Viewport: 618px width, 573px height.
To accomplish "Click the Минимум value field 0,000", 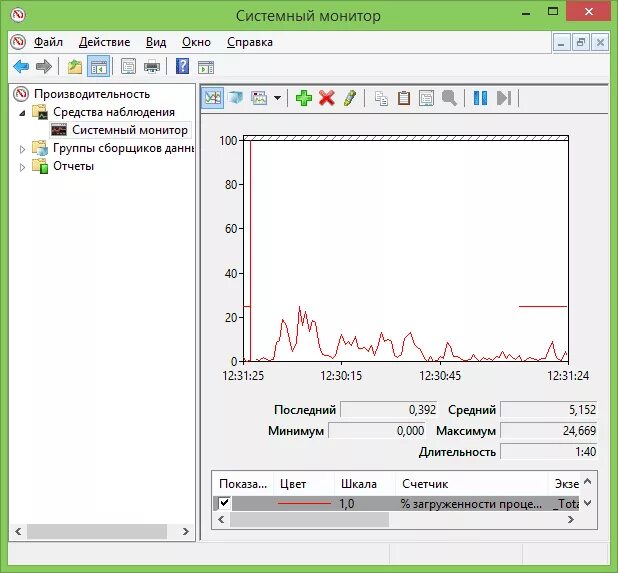I will (x=376, y=430).
